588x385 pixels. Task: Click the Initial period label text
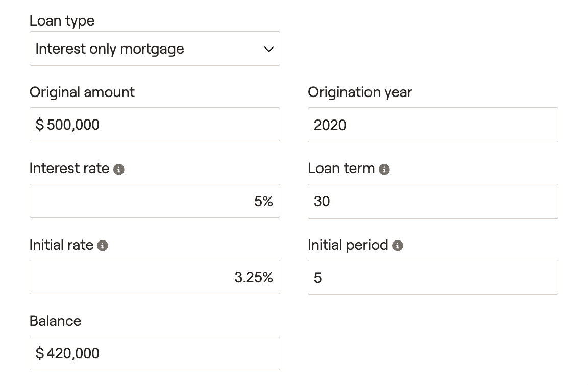(348, 246)
